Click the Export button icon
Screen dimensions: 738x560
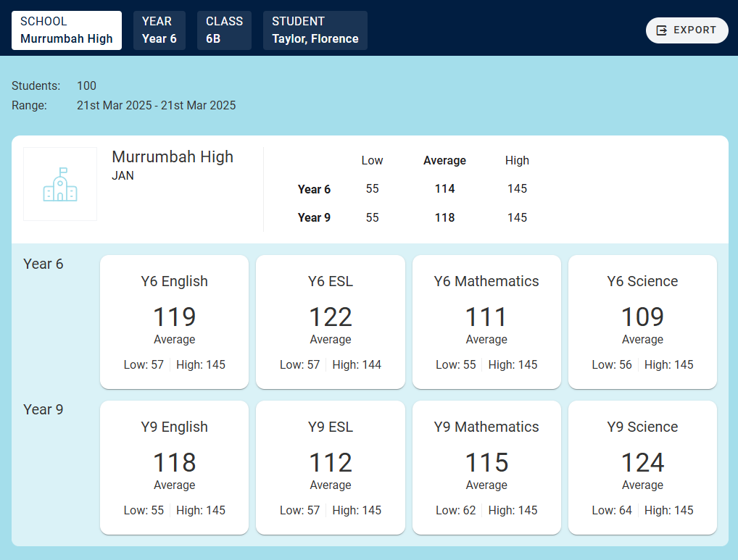point(661,30)
